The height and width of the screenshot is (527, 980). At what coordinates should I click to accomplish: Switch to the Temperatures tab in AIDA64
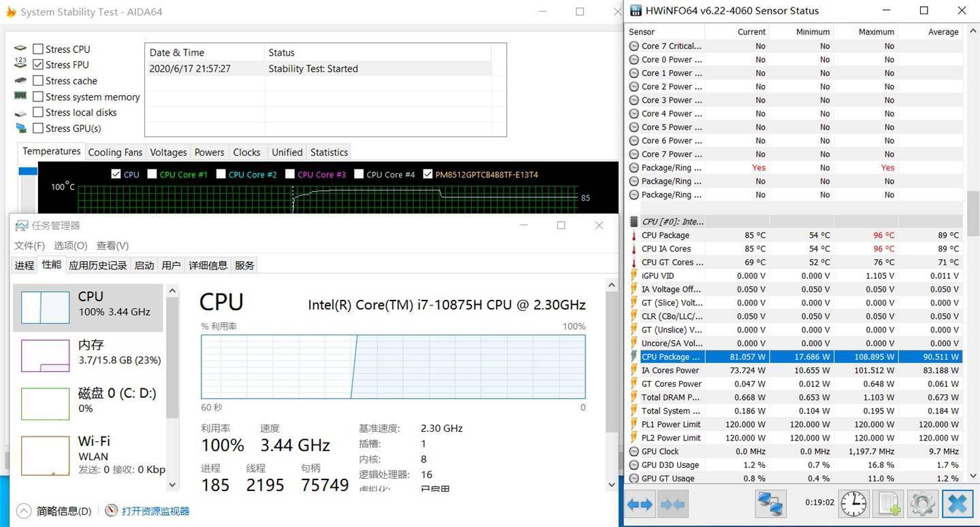(52, 152)
